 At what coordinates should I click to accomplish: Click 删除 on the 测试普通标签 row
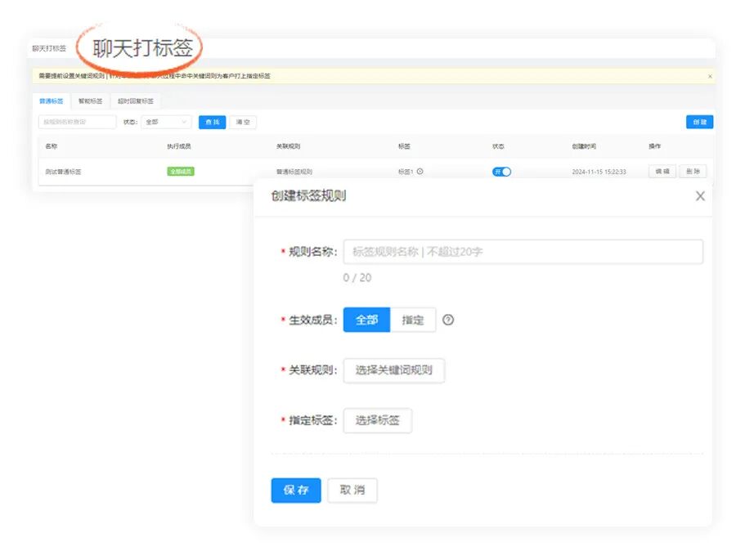pos(692,172)
